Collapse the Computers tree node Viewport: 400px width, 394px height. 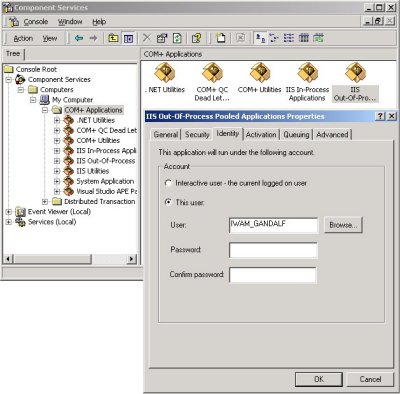tap(21, 90)
